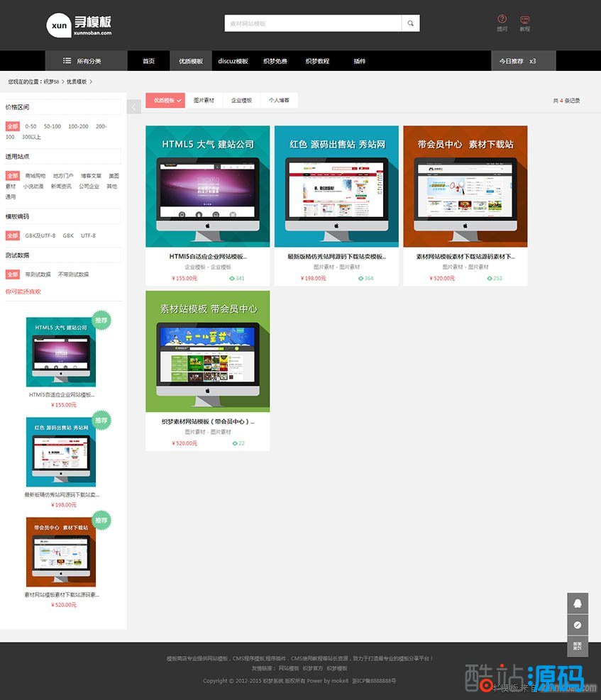The image size is (601, 700).
Task: Click the floating edit feedback icon
Action: (577, 625)
